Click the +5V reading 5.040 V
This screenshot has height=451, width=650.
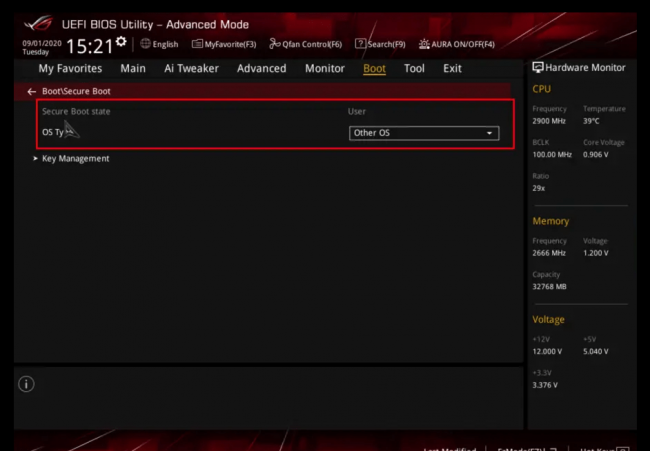coord(596,352)
